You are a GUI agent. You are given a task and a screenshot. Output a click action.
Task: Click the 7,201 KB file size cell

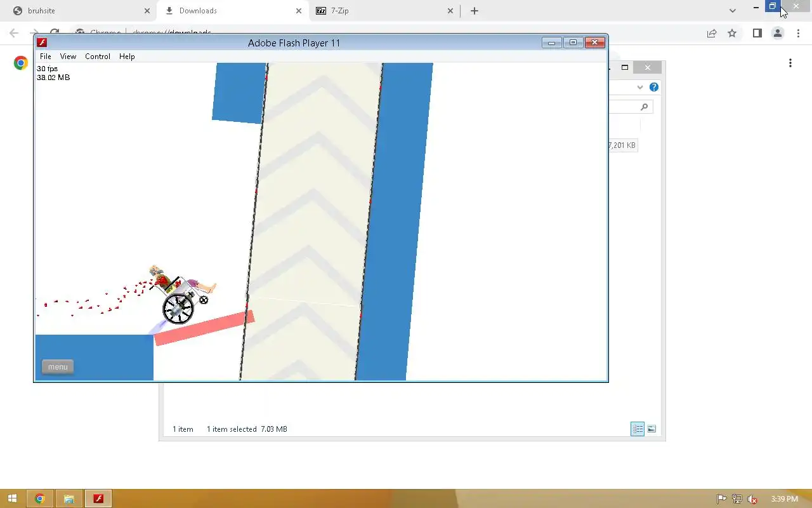pyautogui.click(x=622, y=145)
